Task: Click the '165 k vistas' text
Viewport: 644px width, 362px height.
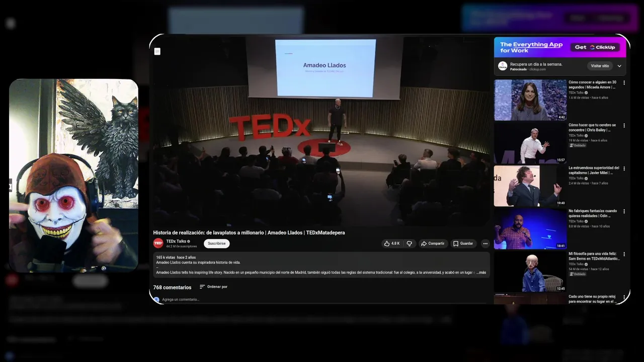Action: click(166, 257)
